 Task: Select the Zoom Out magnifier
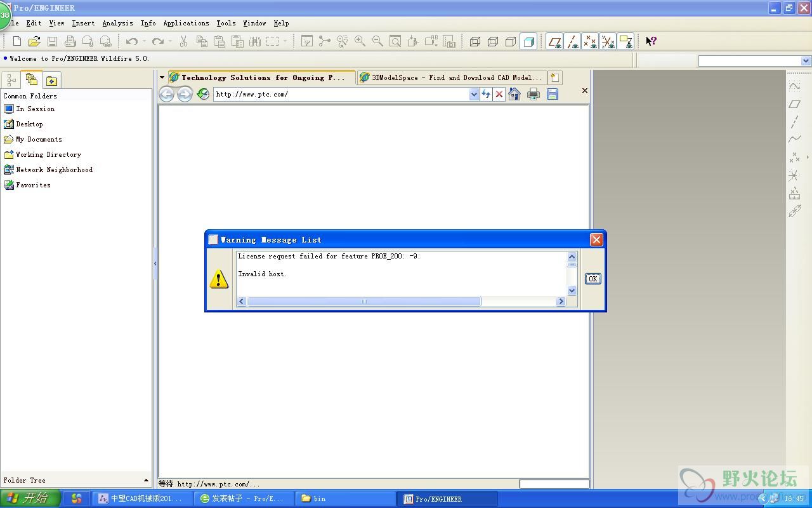coord(377,41)
